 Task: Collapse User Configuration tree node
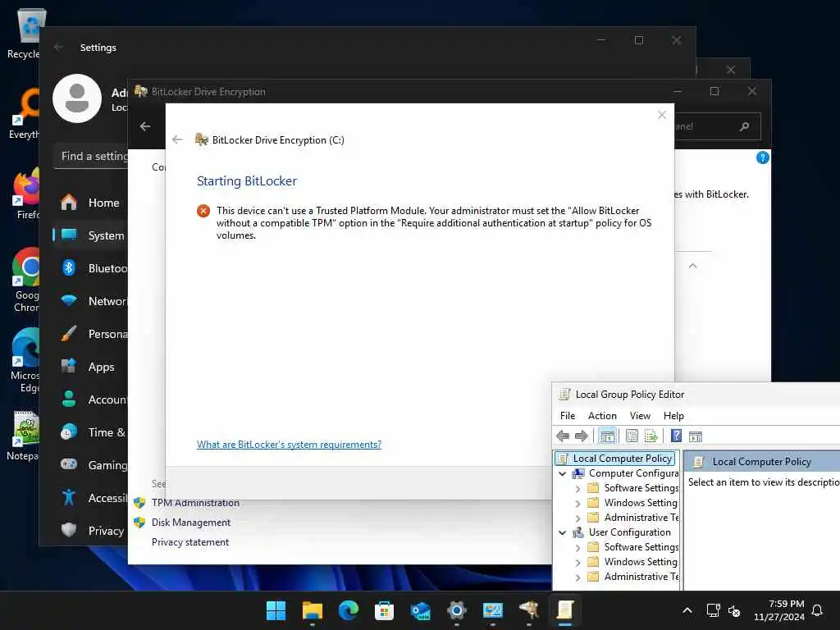[x=563, y=532]
